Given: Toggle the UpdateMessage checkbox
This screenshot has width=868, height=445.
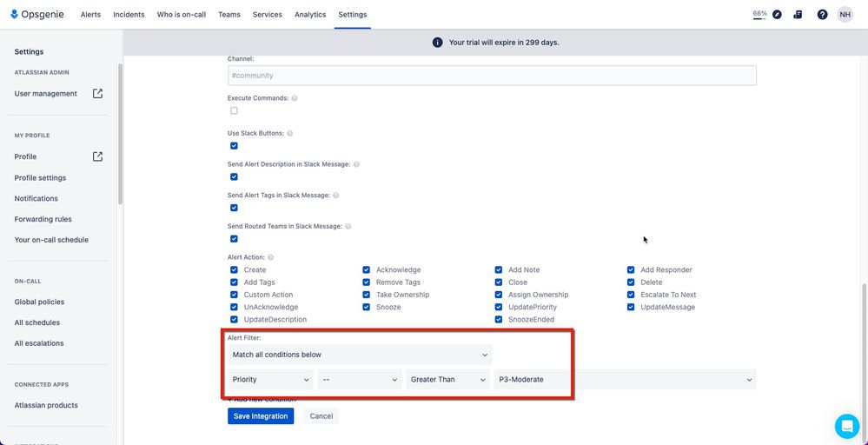Looking at the screenshot, I should click(631, 307).
